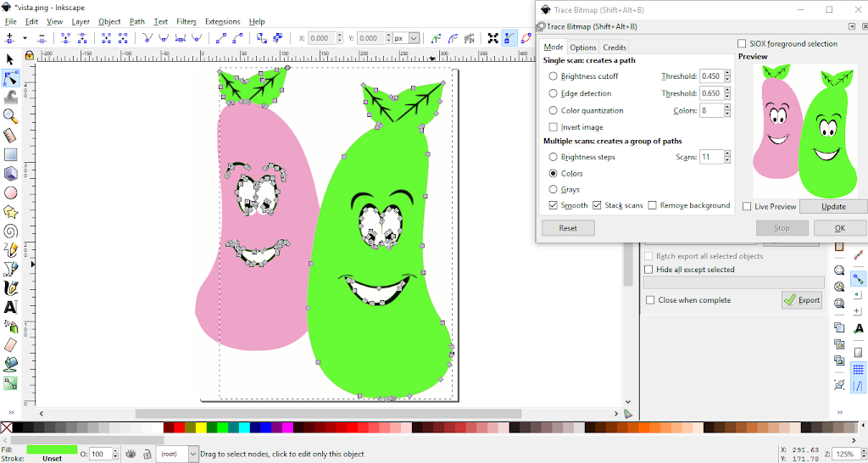Switch to the Options tab
868x463 pixels.
coord(583,47)
